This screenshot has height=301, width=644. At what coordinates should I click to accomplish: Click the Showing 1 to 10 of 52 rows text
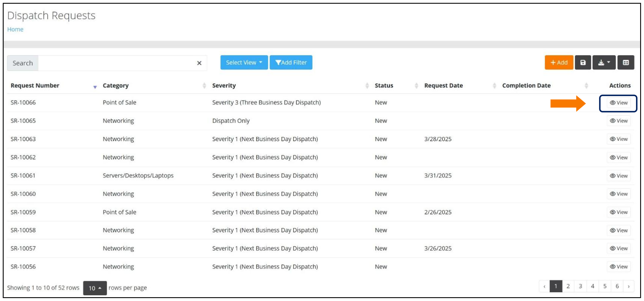(43, 288)
